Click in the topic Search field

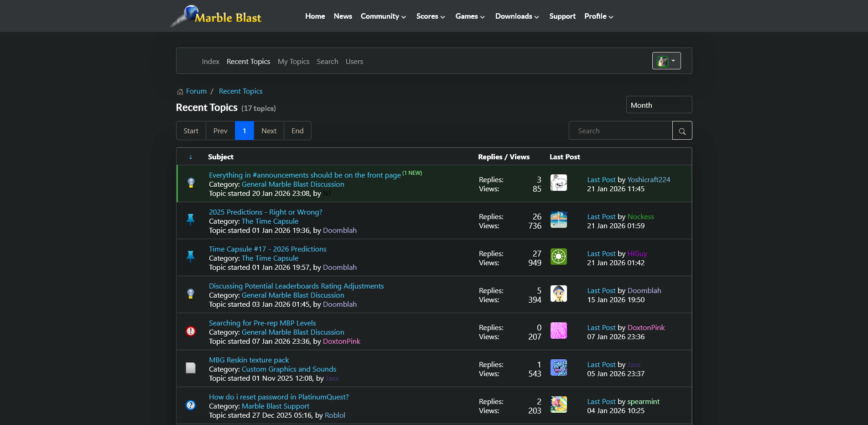620,131
